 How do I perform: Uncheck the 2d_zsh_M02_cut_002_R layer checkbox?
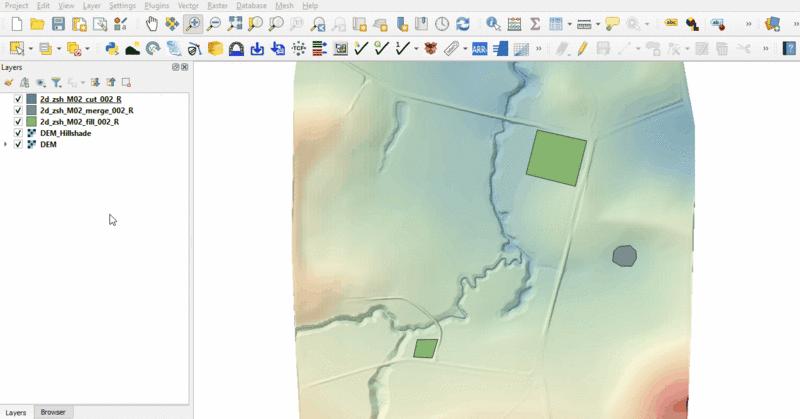(x=18, y=99)
